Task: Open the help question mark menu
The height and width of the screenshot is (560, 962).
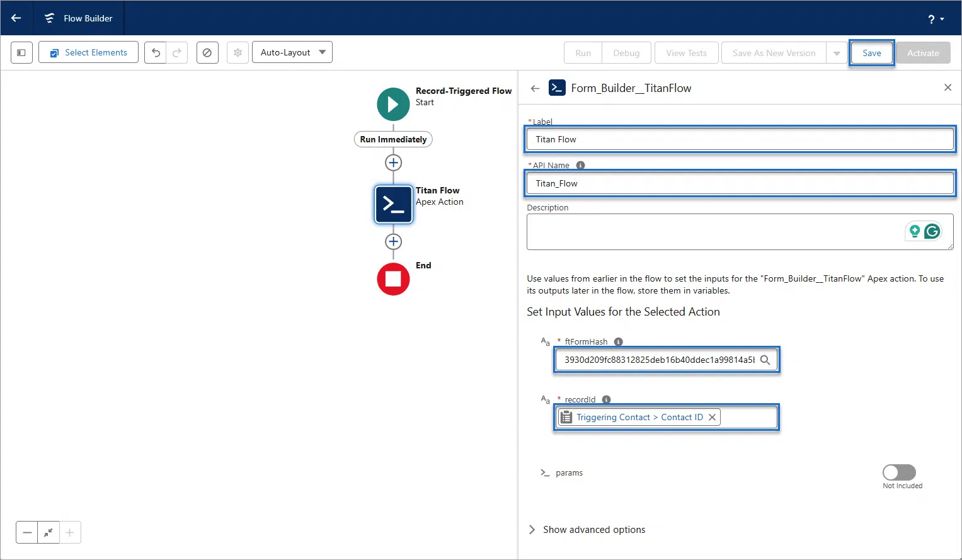Action: pyautogui.click(x=936, y=20)
